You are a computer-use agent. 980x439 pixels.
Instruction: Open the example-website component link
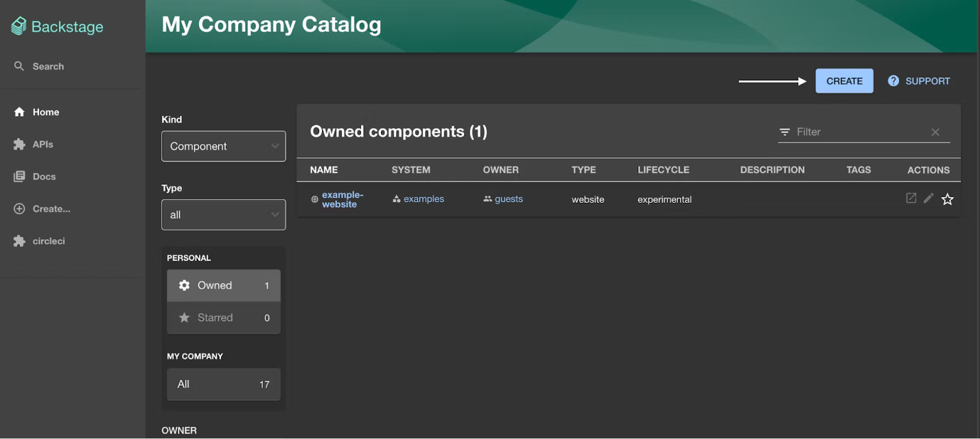coord(342,199)
